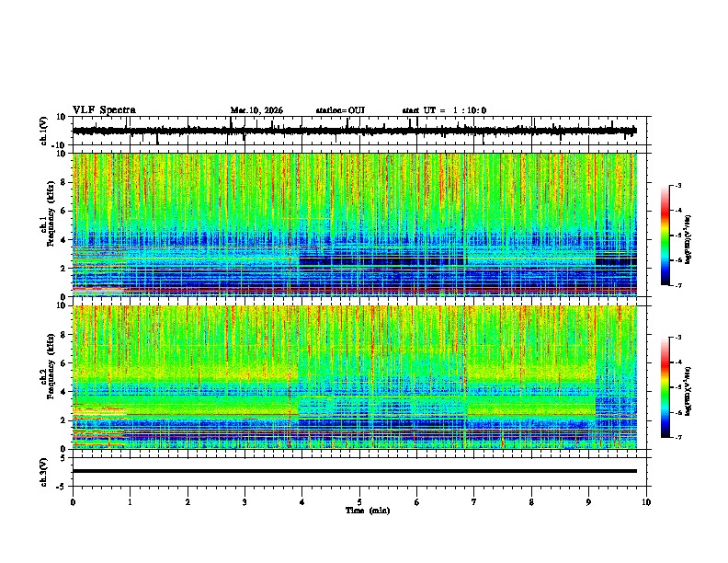
Task: Click inside the ch.1 spectrogram panel
Action: [355, 225]
